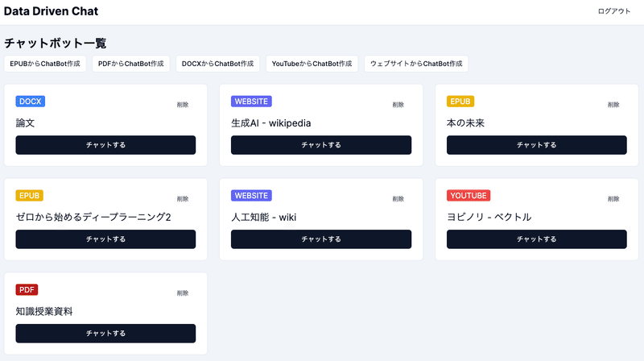Open chat for 人工知能 - wiki
644x361 pixels.
[x=320, y=239]
